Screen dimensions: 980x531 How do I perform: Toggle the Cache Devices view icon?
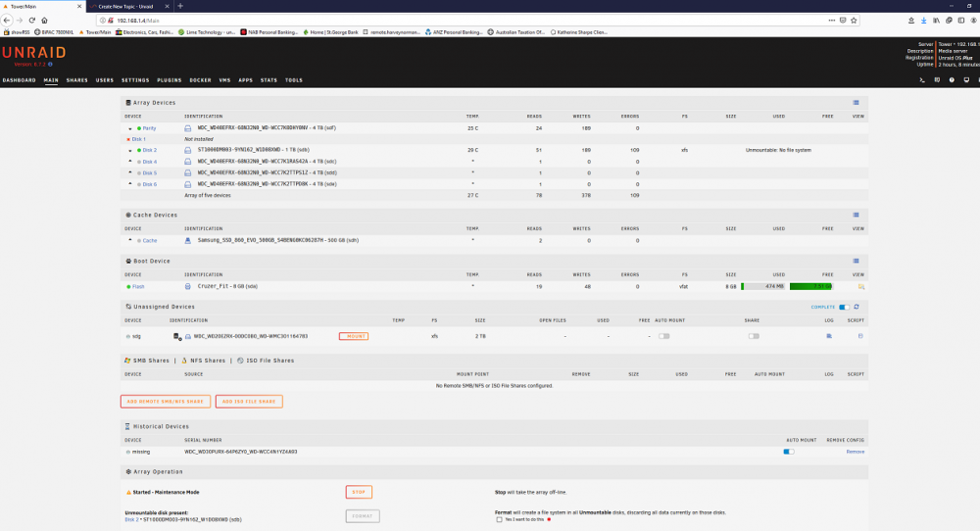pos(857,215)
